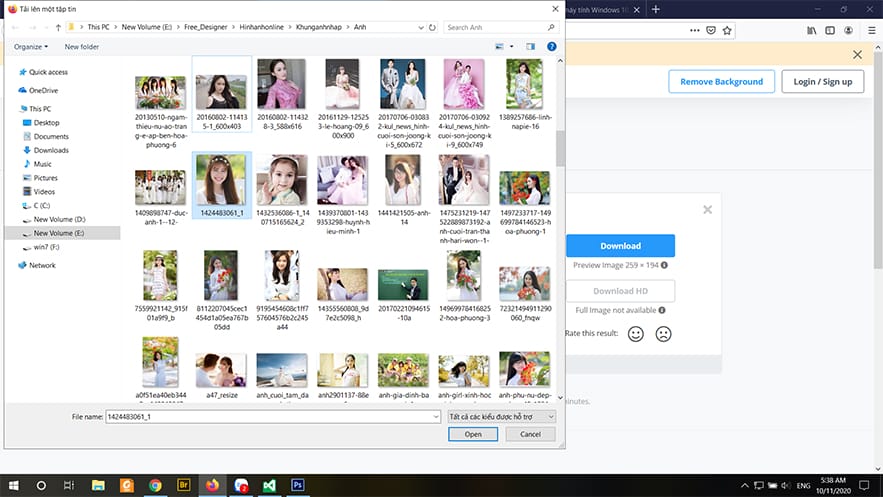
Task: Open Photoshop from the taskbar
Action: coord(298,485)
